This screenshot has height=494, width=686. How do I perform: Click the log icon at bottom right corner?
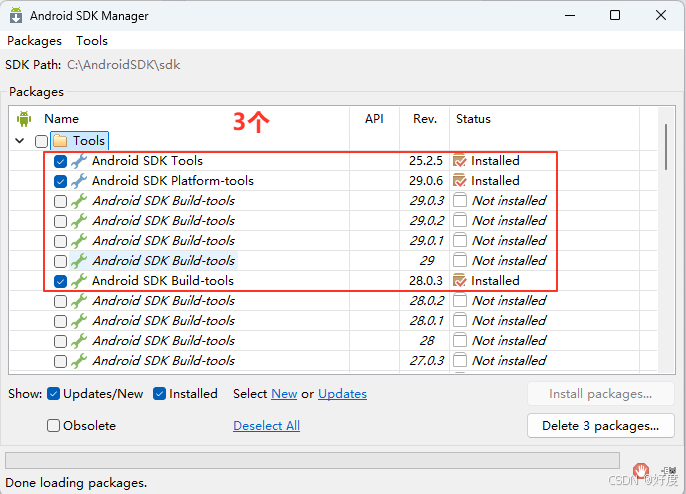(x=670, y=471)
